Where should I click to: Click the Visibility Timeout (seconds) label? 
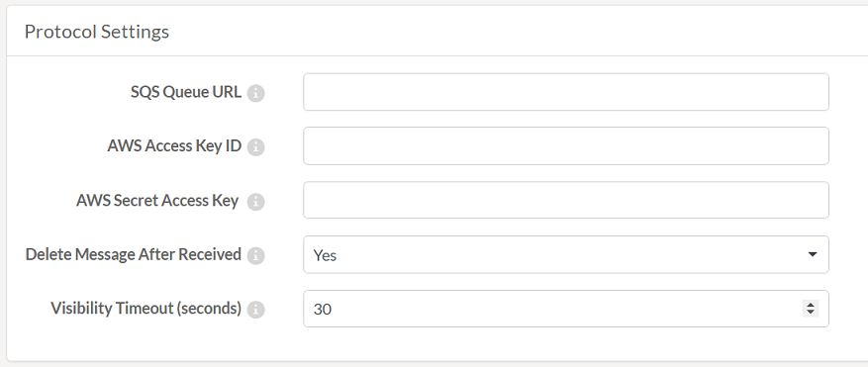(146, 309)
